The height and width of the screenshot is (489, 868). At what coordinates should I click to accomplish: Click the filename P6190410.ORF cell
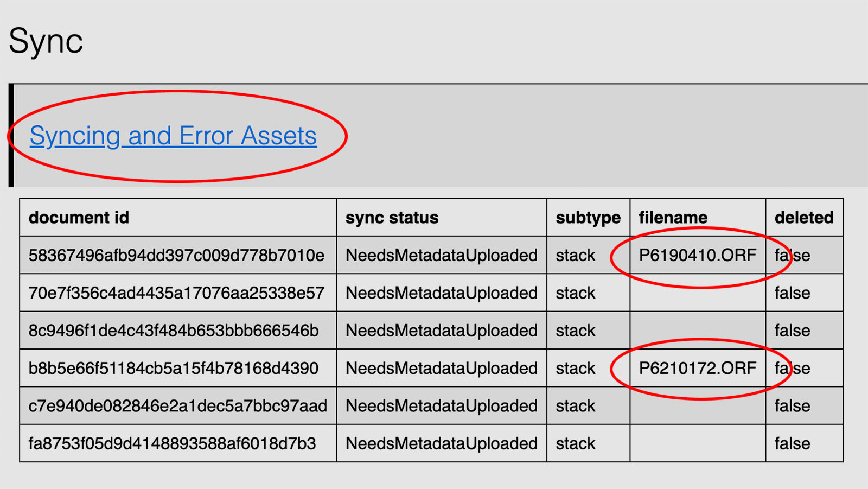(x=697, y=255)
